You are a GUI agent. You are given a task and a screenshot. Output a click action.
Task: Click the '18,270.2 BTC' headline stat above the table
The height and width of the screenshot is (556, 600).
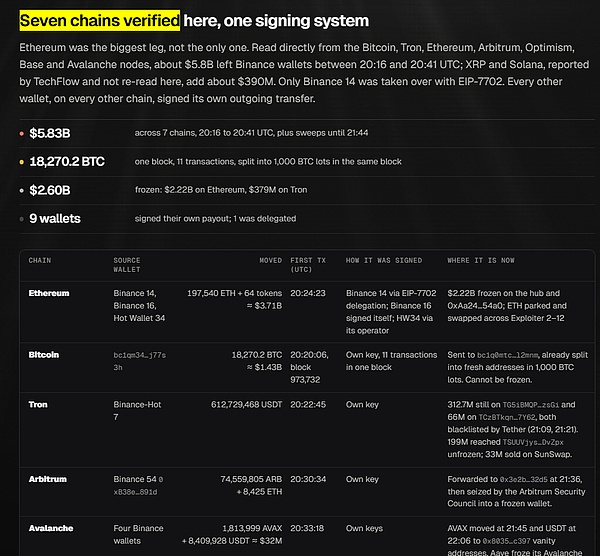pos(67,161)
